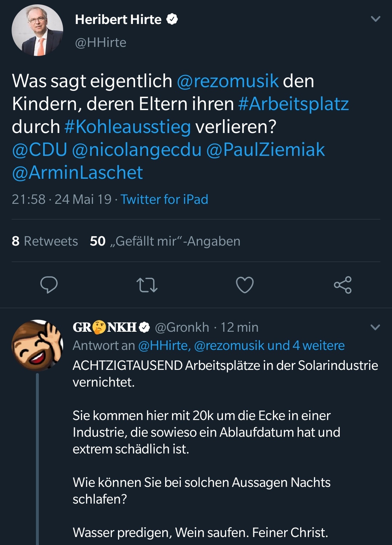Open the #Kohleausstieg hashtag
The height and width of the screenshot is (545, 392).
[127, 127]
